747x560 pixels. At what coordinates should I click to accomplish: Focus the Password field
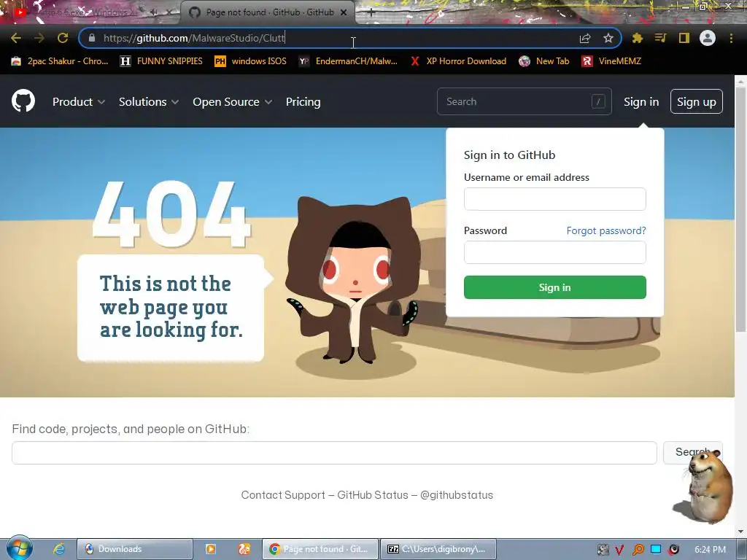555,252
